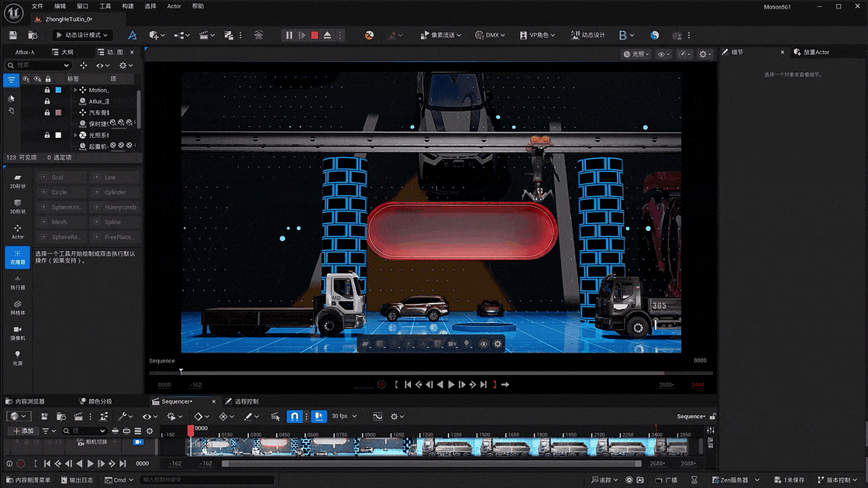Screen dimensions: 868x488
Task: Click the Sequencer settings gear icon
Action: click(x=394, y=417)
